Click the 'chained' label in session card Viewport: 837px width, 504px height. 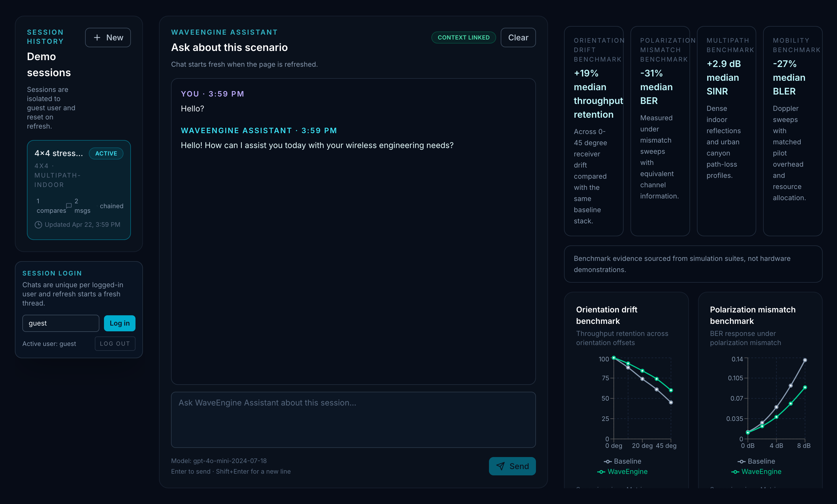[x=111, y=206]
